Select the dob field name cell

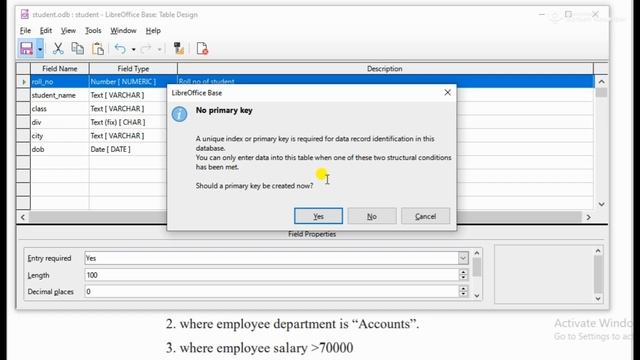point(60,149)
